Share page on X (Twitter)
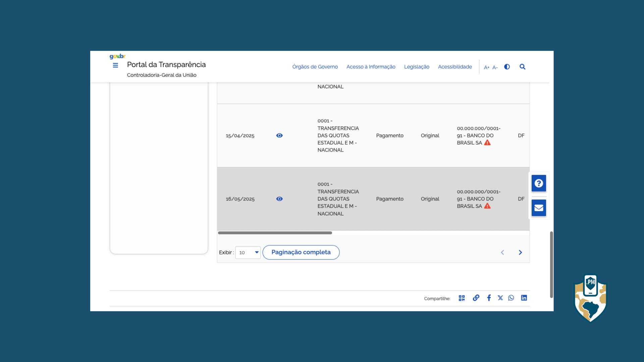Screen dimensions: 644x362 pyautogui.click(x=500, y=298)
